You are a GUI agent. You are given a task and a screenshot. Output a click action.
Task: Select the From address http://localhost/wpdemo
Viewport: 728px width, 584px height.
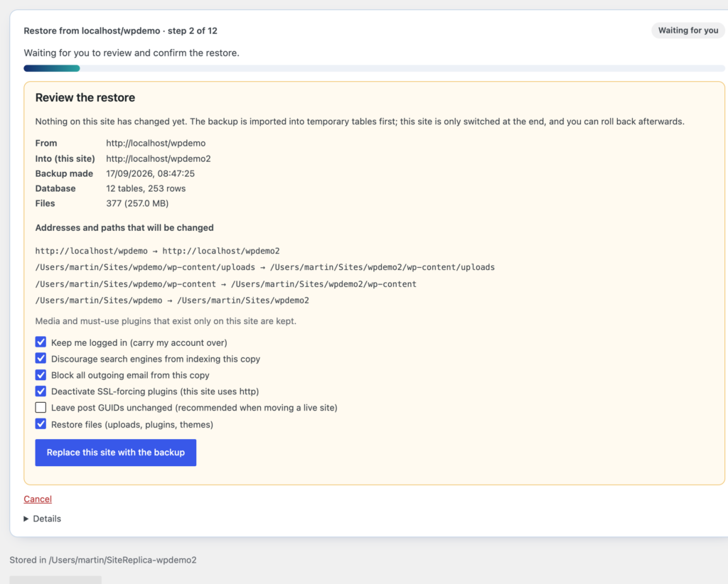[156, 144]
